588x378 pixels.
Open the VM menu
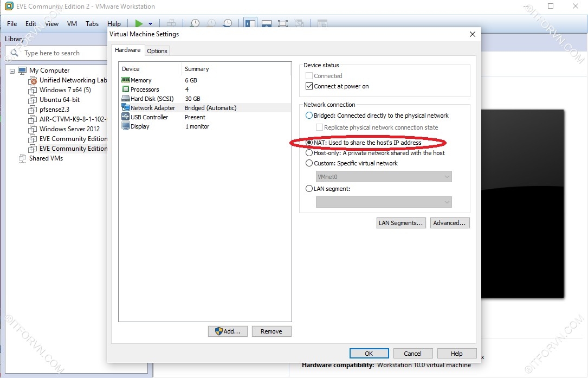[72, 24]
